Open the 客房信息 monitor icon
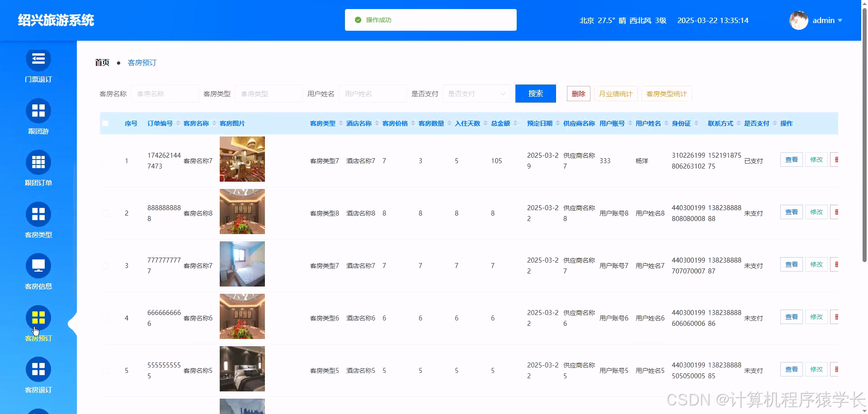This screenshot has width=868, height=414. (x=38, y=266)
